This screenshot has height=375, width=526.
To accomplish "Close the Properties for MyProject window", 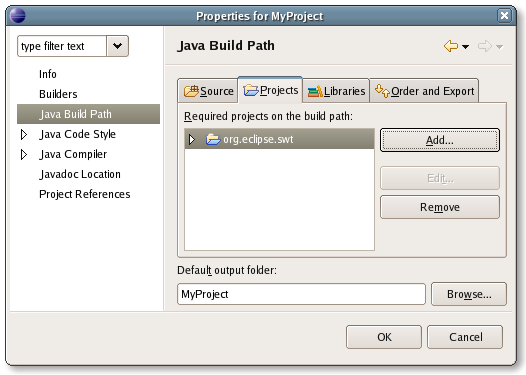I will (x=504, y=15).
